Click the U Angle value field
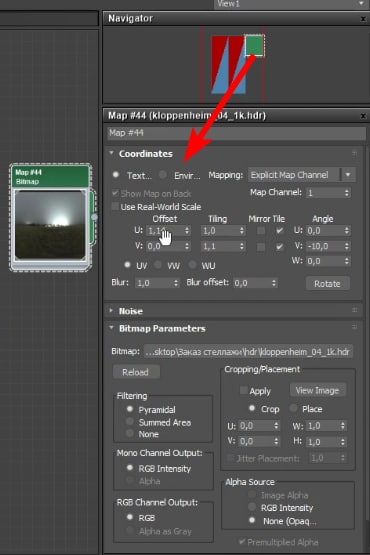 point(325,231)
